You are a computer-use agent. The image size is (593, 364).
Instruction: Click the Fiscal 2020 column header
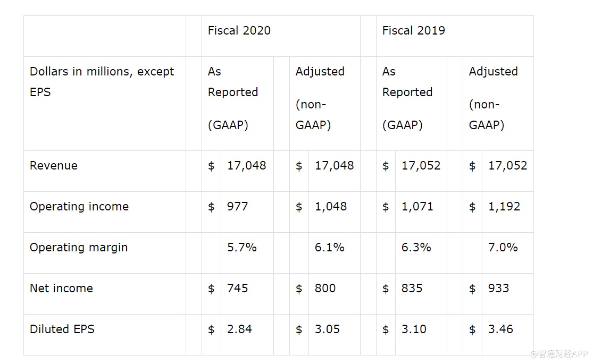239,31
